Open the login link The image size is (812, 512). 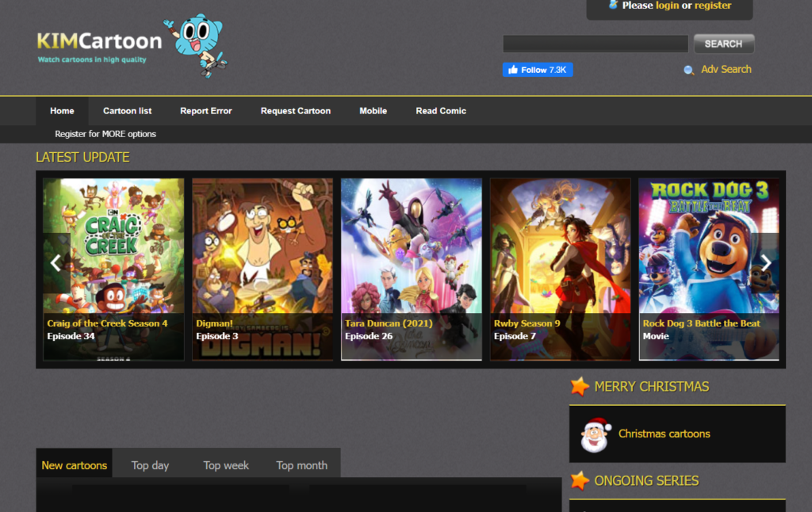click(x=667, y=6)
